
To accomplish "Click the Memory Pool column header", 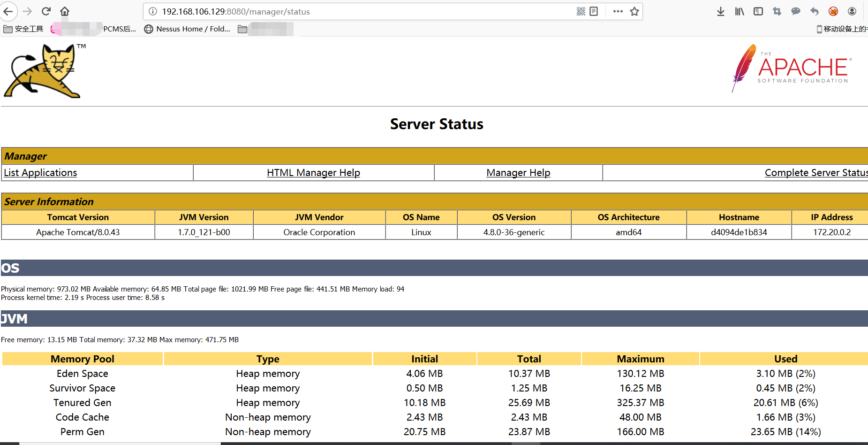I will [83, 359].
